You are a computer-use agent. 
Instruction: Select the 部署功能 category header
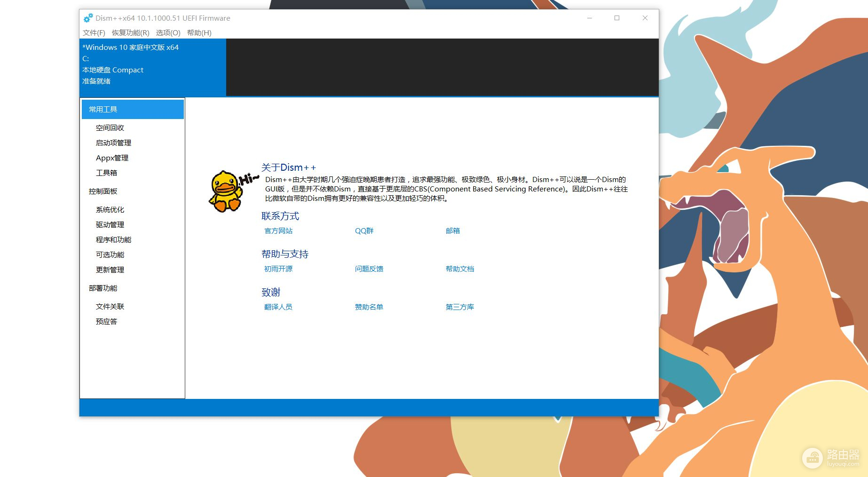[103, 288]
